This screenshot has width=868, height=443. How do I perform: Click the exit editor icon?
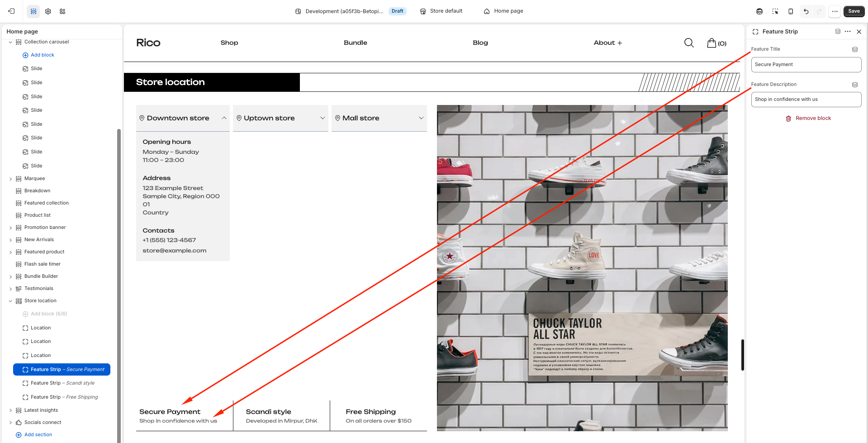12,11
